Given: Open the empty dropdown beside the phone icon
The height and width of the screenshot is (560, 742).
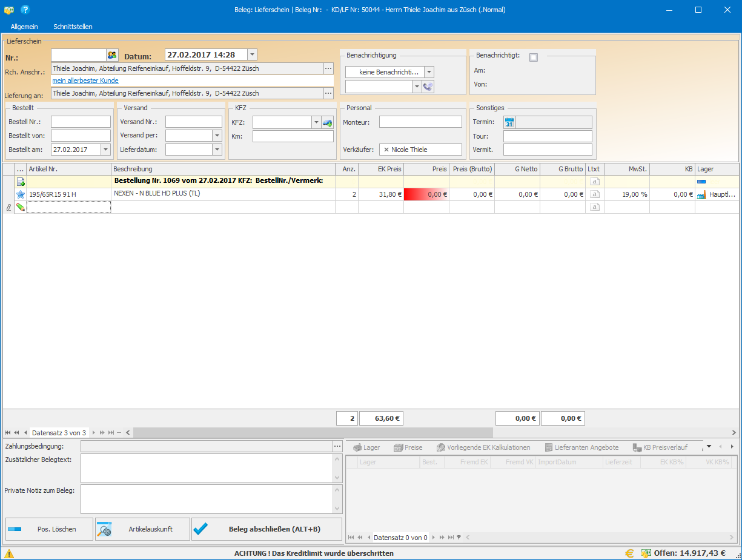Looking at the screenshot, I should point(417,87).
